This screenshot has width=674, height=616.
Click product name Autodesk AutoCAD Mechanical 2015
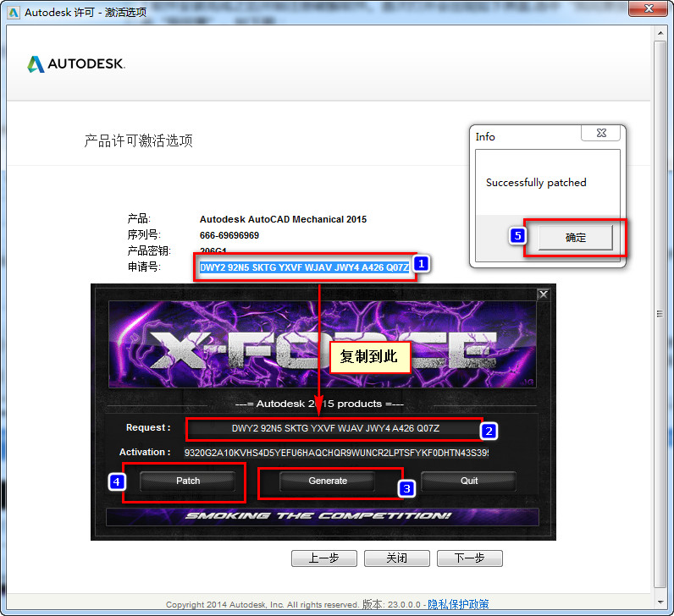(x=283, y=219)
